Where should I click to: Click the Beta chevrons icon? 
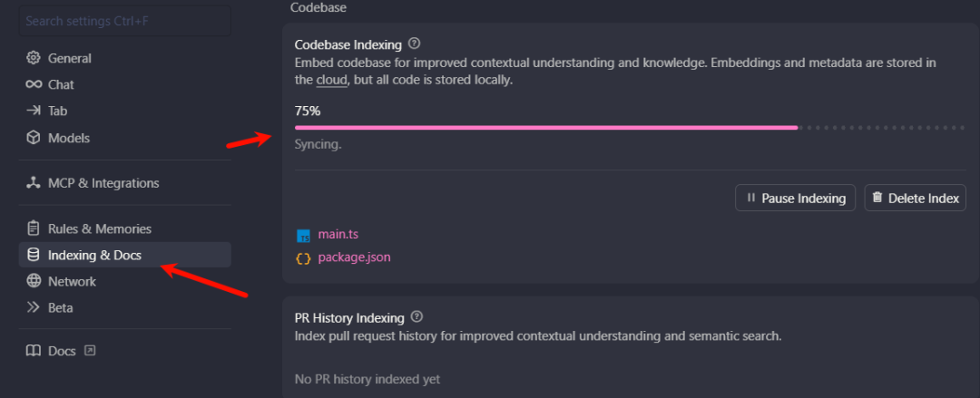click(34, 307)
